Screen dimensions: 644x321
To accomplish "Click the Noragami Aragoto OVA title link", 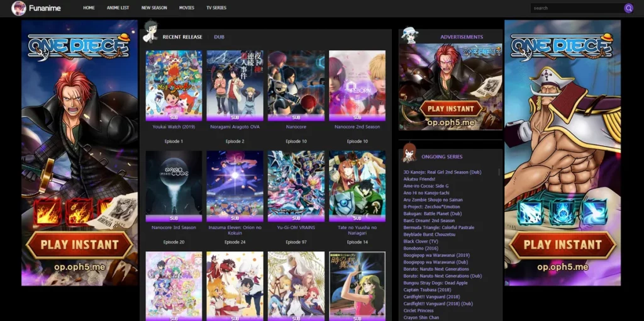I will click(x=235, y=127).
